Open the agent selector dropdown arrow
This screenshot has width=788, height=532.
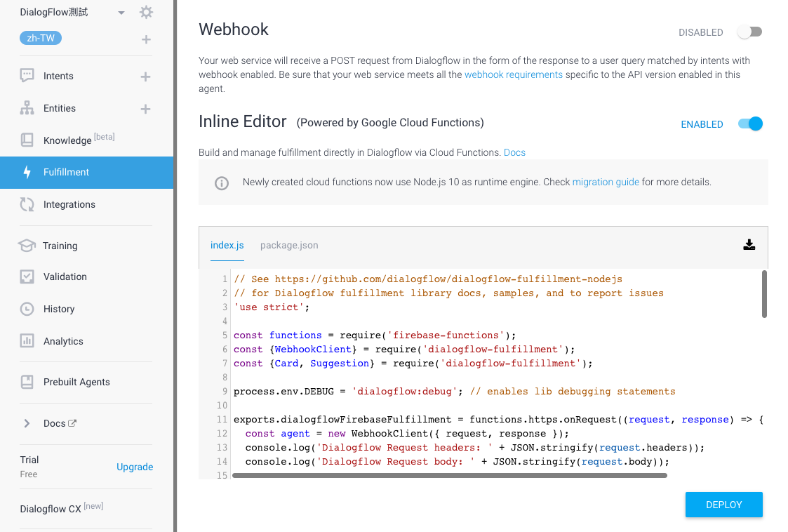pos(121,13)
